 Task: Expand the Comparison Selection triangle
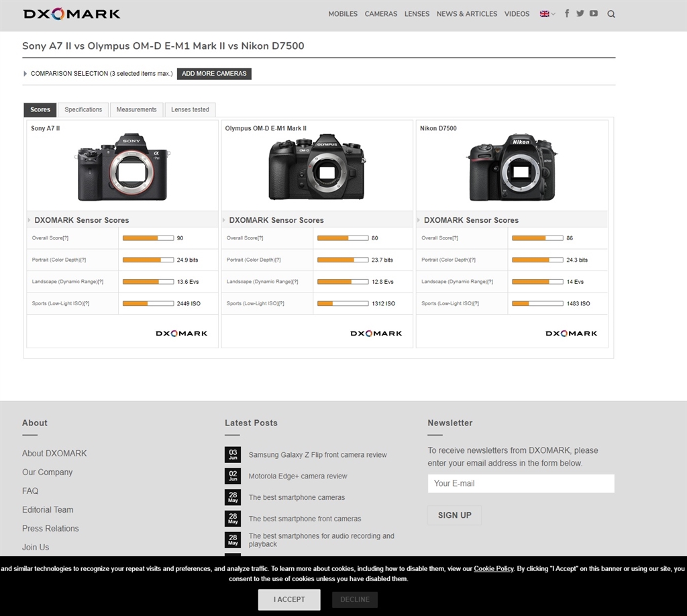coord(25,74)
